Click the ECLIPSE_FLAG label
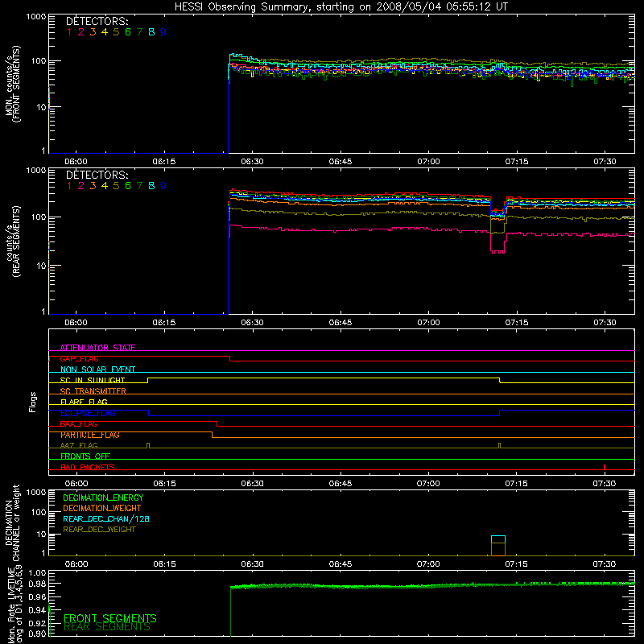 pyautogui.click(x=88, y=413)
